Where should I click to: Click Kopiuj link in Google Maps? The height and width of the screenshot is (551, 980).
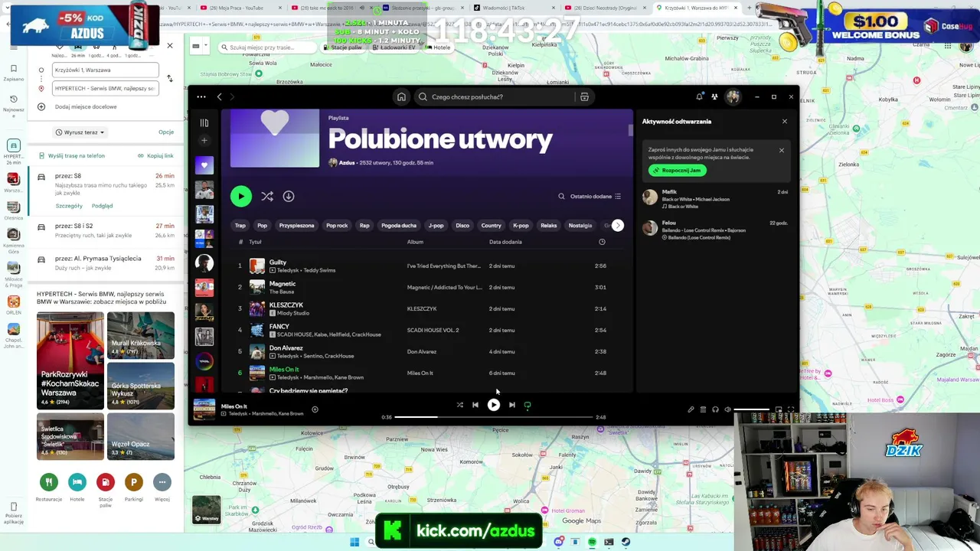156,156
